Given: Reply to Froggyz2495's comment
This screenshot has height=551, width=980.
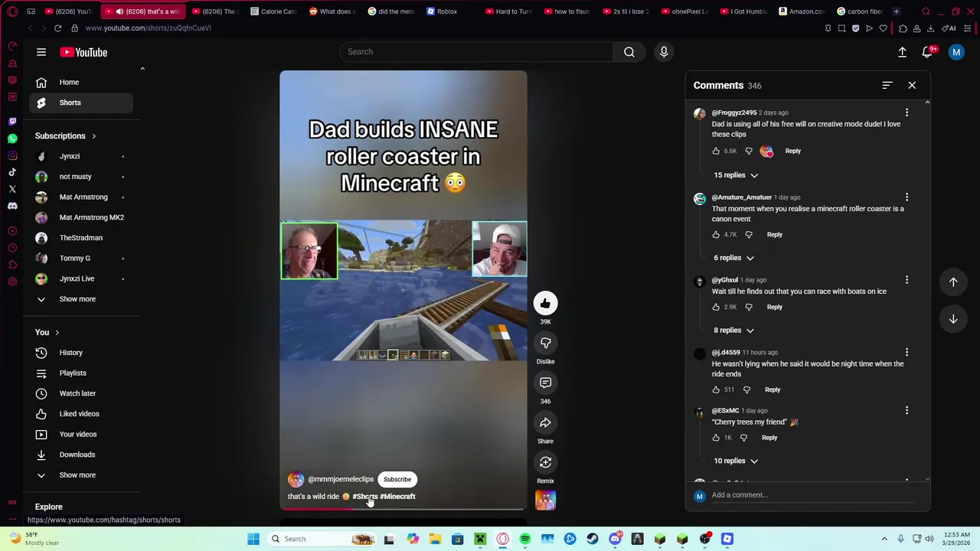Looking at the screenshot, I should coord(792,151).
